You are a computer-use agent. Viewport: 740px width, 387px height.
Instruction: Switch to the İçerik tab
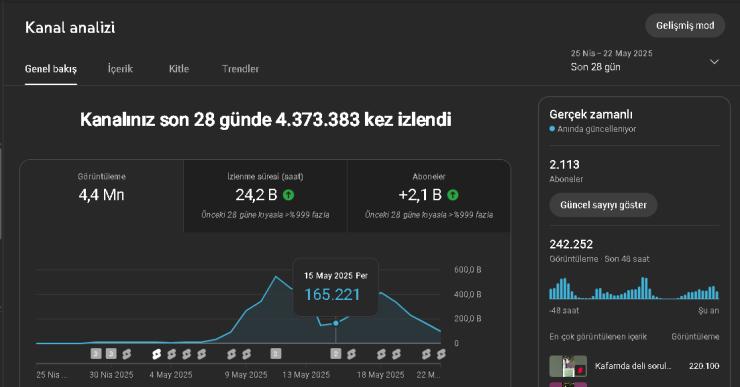[x=120, y=69]
